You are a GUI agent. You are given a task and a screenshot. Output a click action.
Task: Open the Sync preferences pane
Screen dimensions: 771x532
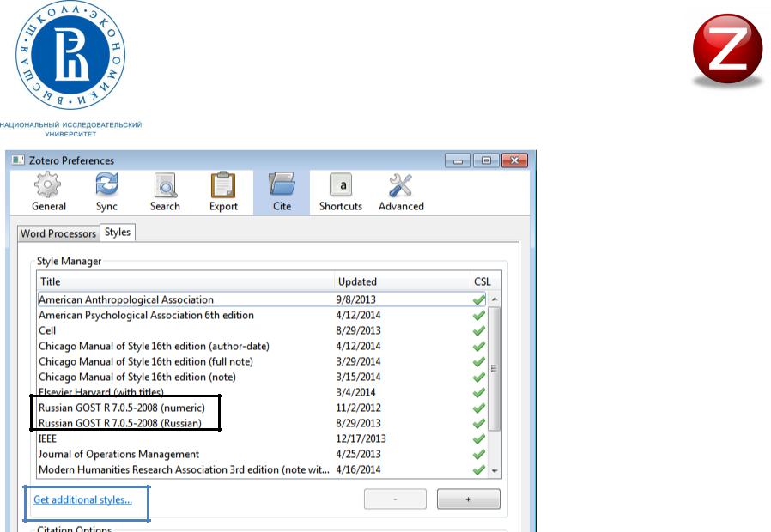coord(106,192)
